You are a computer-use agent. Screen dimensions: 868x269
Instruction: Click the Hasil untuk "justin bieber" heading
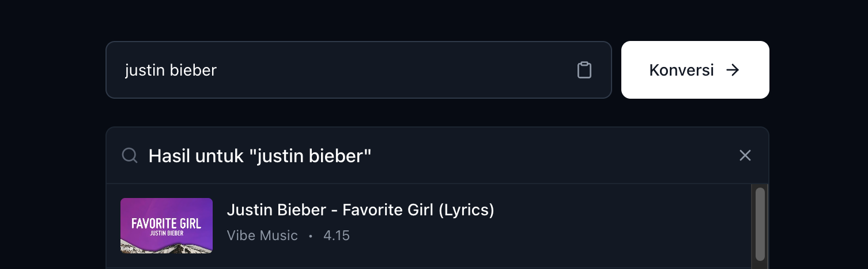pos(260,155)
